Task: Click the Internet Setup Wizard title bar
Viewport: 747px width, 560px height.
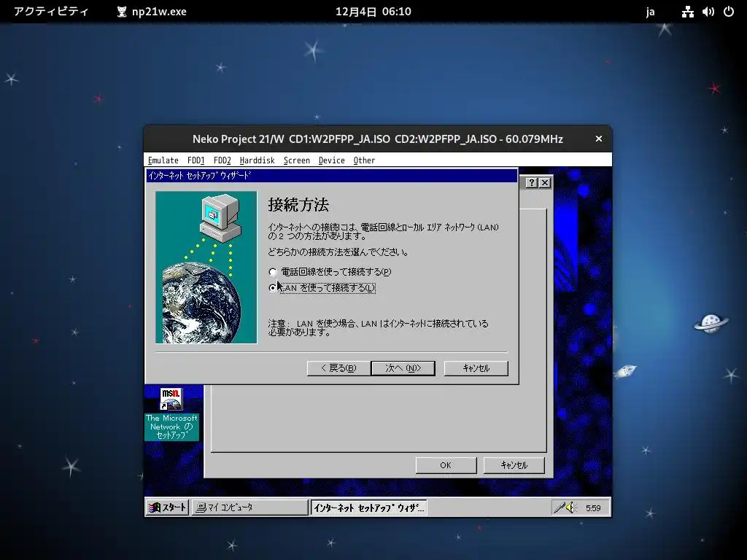Action: pyautogui.click(x=332, y=175)
